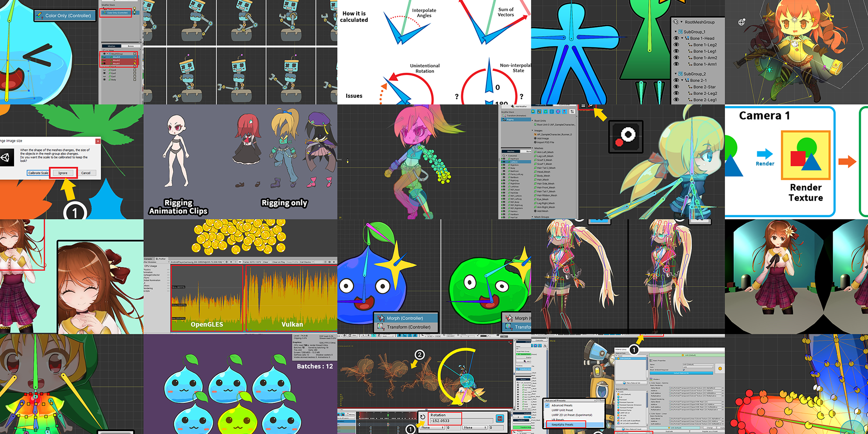Click the Add Image plus icon
868x434 pixels.
click(x=535, y=138)
